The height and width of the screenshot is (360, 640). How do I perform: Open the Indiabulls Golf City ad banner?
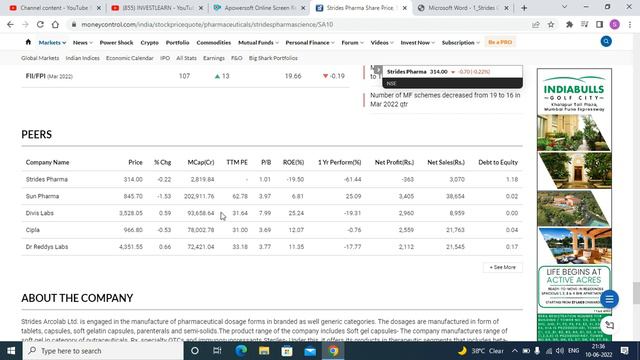click(x=574, y=204)
